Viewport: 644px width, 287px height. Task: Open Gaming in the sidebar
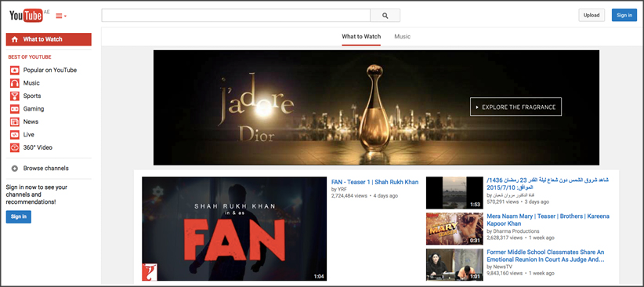(x=34, y=109)
